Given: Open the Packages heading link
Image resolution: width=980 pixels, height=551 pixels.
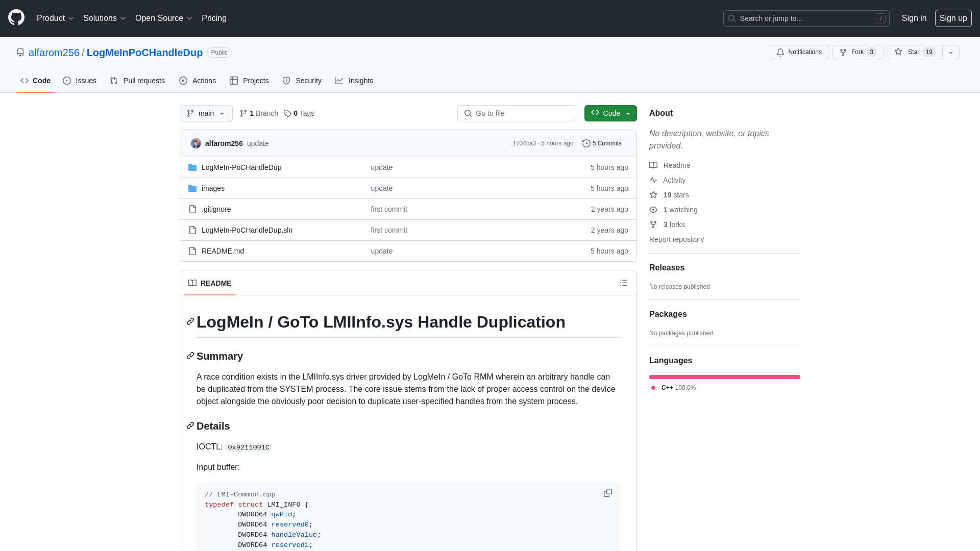Looking at the screenshot, I should [668, 314].
